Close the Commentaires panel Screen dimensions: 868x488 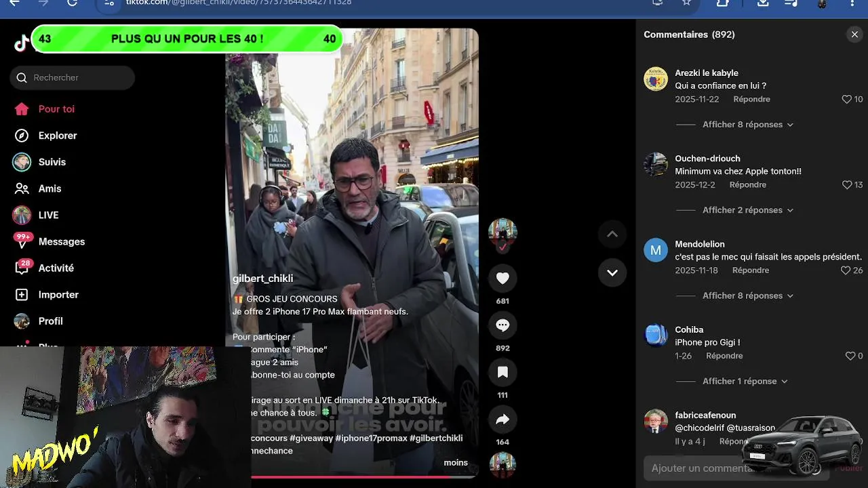click(854, 35)
